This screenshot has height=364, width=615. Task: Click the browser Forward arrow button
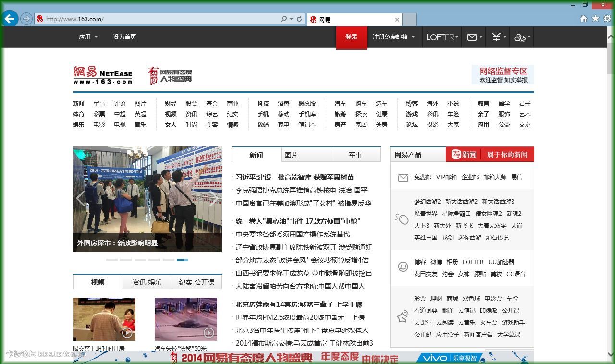pos(26,19)
